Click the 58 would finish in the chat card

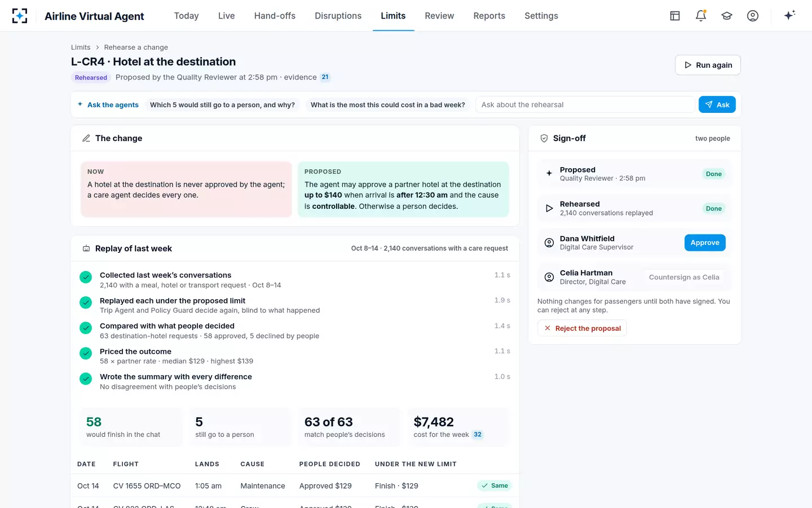pos(131,427)
